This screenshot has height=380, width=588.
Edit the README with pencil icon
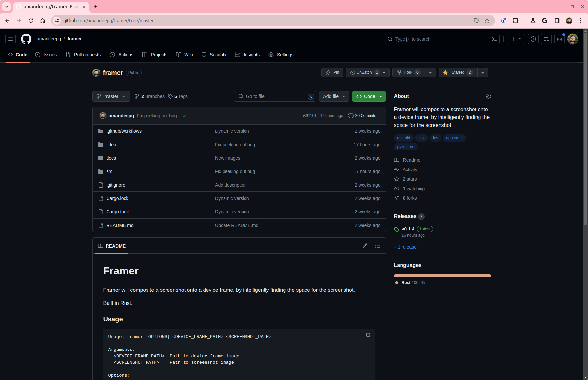pyautogui.click(x=365, y=246)
